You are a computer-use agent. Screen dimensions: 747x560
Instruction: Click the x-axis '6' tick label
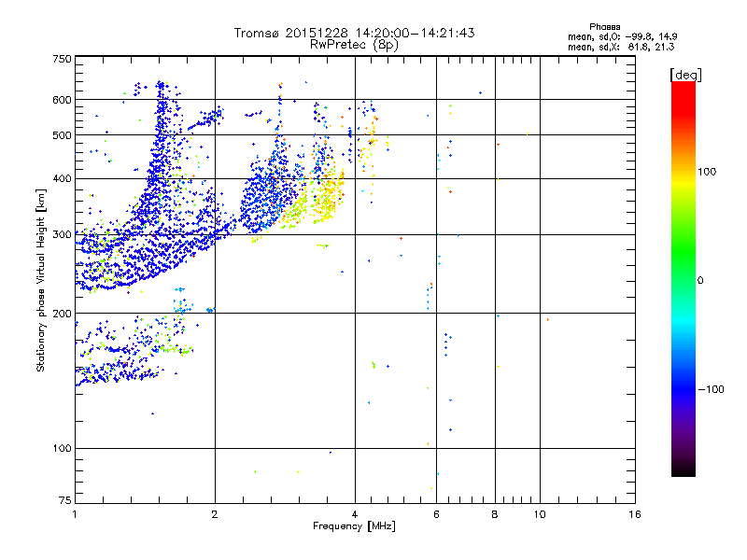(436, 514)
